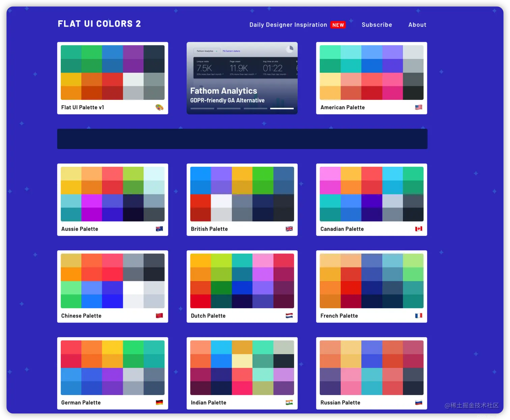Image resolution: width=510 pixels, height=420 pixels.
Task: Go to the About page
Action: click(x=417, y=25)
